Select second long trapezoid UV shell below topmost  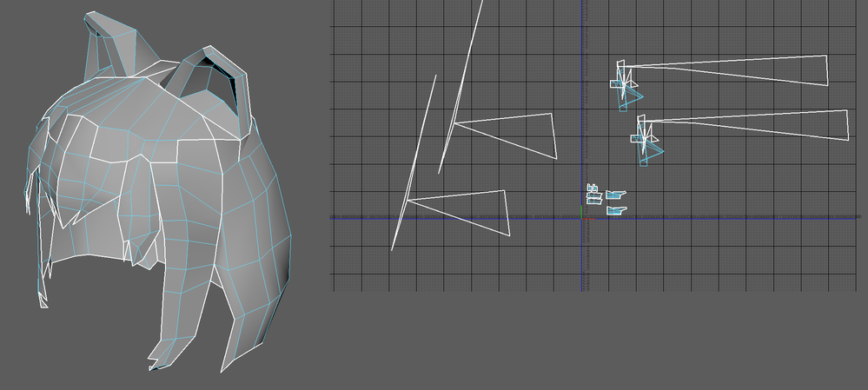(747, 125)
